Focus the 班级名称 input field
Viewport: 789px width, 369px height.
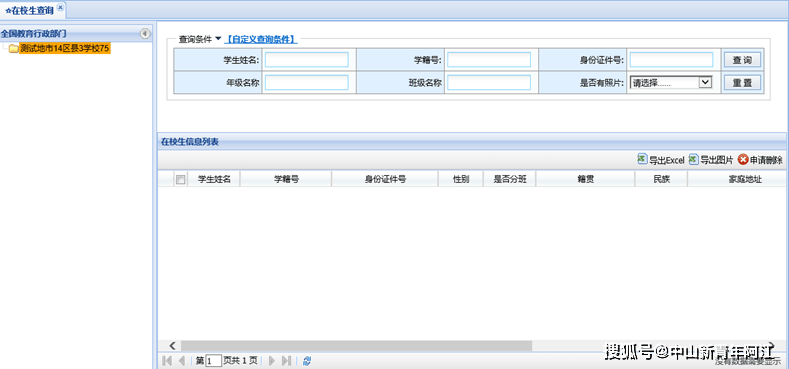click(489, 83)
